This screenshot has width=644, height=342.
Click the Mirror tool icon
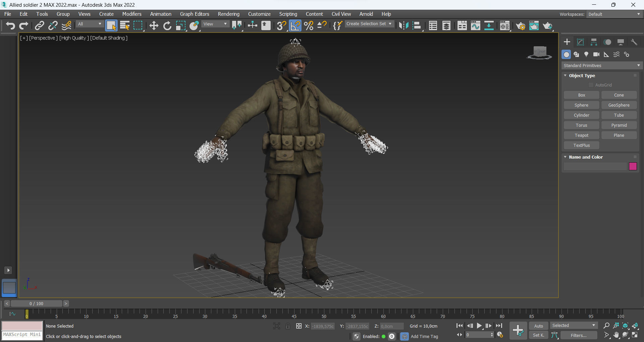404,26
